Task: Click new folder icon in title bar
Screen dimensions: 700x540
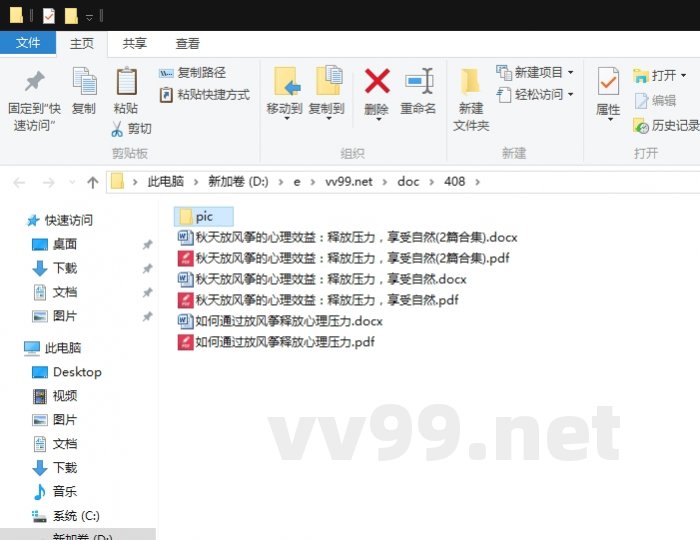Action: pos(71,17)
